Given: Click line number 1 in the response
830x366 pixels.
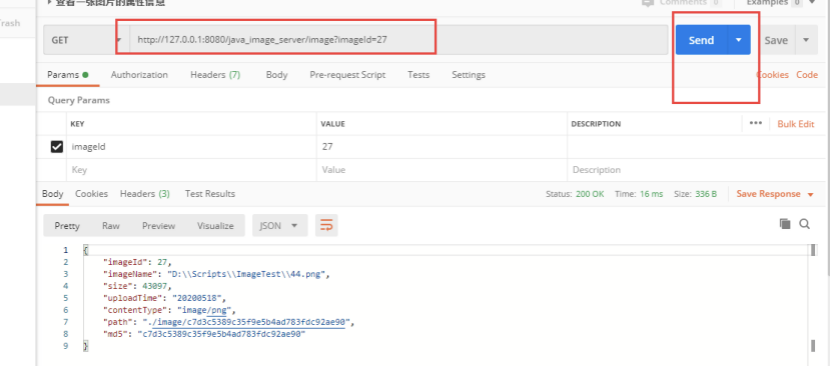Looking at the screenshot, I should 66,250.
